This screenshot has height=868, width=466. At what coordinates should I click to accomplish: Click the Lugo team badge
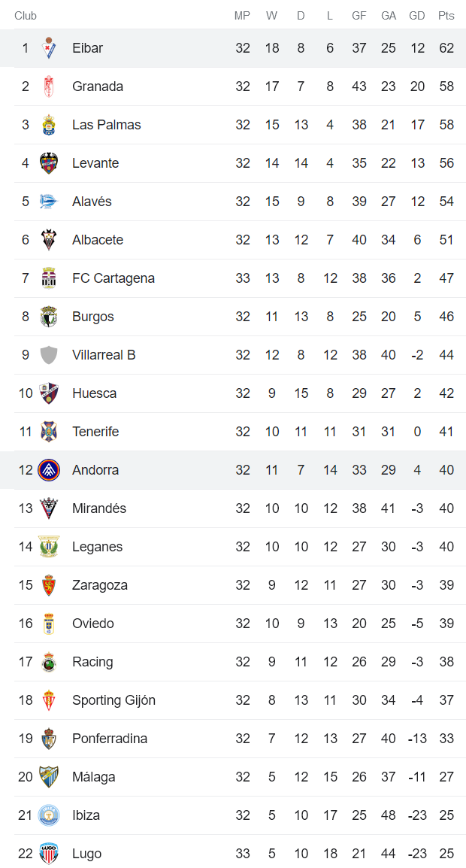pyautogui.click(x=49, y=854)
